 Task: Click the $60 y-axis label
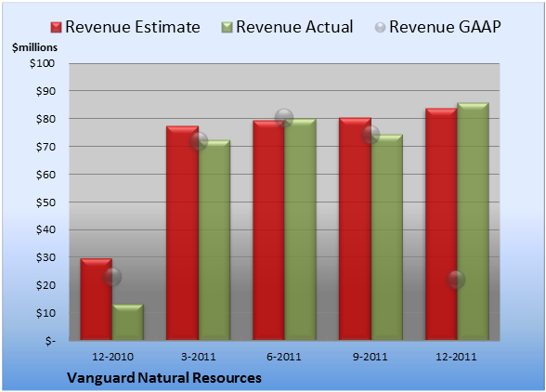pos(45,175)
